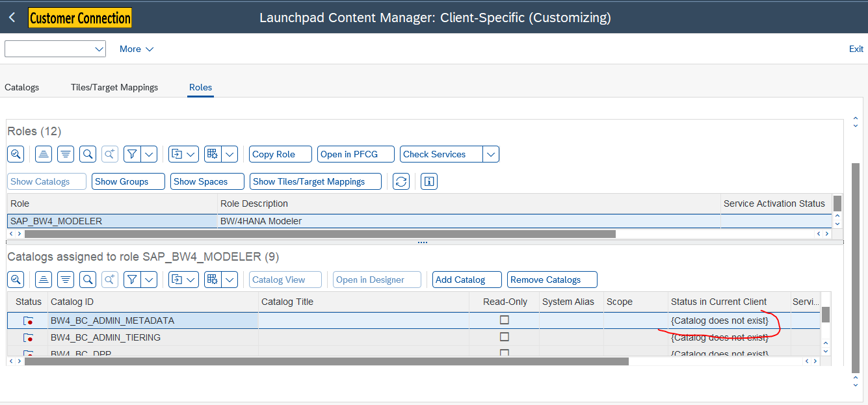Viewport: 868px width, 405px height.
Task: Run Check Services
Action: coord(441,154)
